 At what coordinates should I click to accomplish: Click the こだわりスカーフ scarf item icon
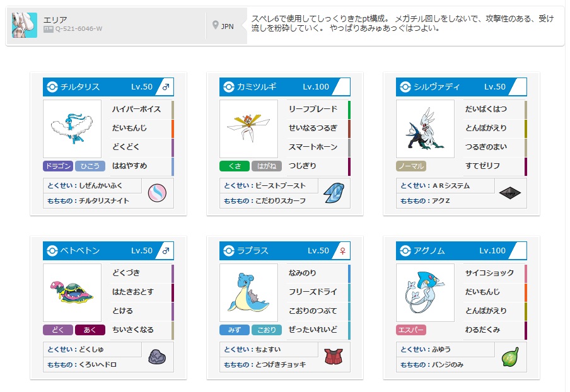334,193
